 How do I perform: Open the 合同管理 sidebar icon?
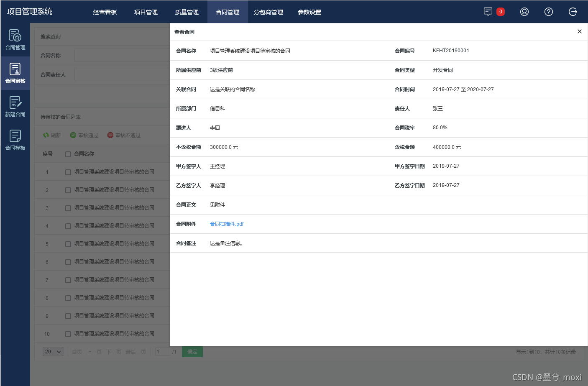click(15, 40)
